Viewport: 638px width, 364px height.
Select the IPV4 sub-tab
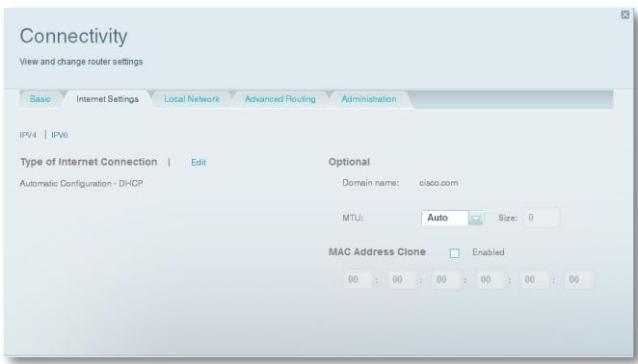pyautogui.click(x=28, y=135)
